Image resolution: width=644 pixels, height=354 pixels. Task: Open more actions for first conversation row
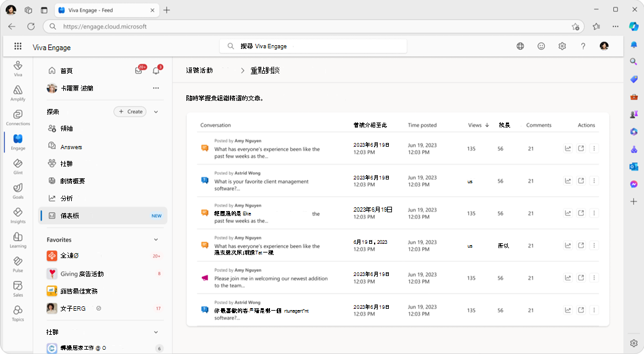594,149
